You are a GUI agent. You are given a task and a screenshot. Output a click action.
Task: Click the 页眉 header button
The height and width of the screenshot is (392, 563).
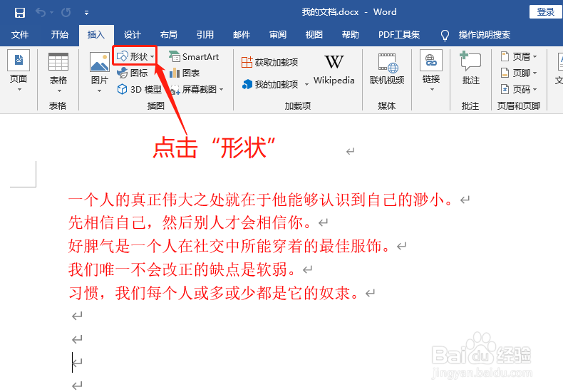tap(515, 56)
